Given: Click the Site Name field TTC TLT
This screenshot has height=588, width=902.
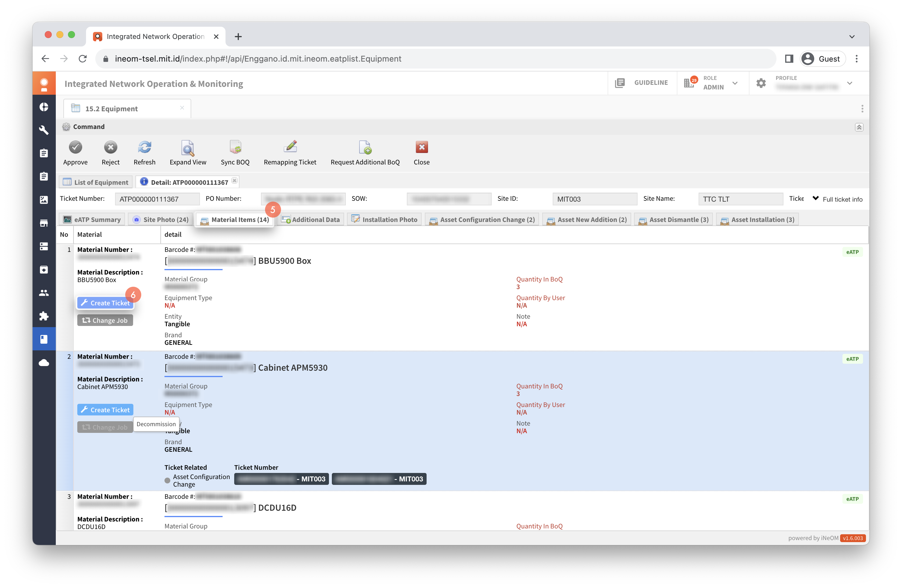Looking at the screenshot, I should [x=740, y=199].
